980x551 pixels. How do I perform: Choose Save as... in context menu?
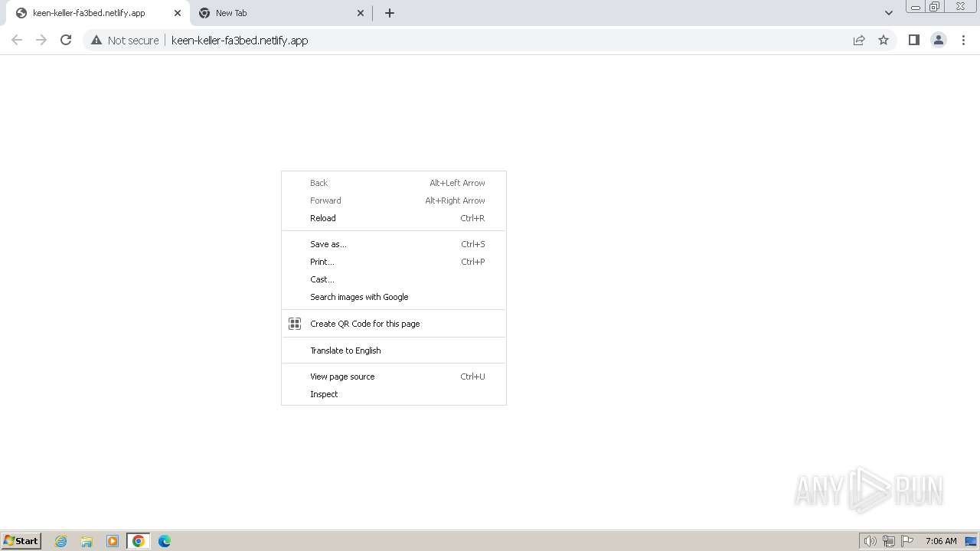[394, 244]
